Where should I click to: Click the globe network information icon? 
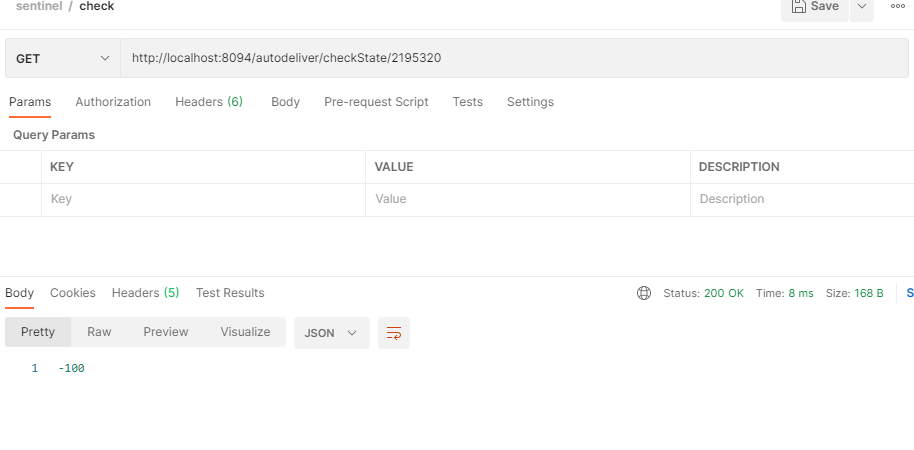coord(644,293)
